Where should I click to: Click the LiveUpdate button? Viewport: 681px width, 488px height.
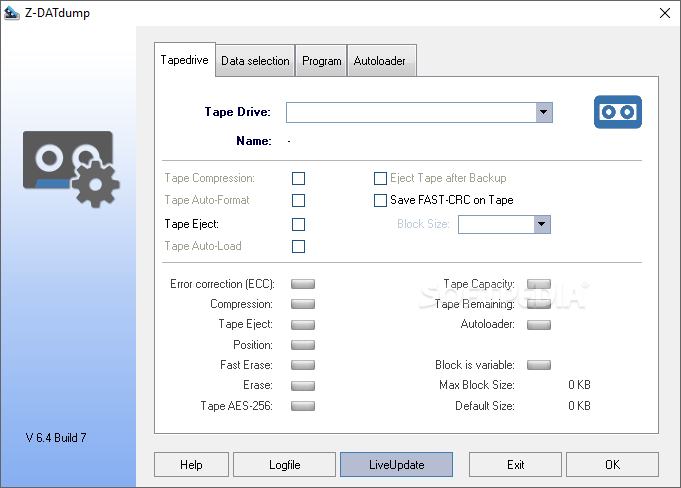pos(397,465)
